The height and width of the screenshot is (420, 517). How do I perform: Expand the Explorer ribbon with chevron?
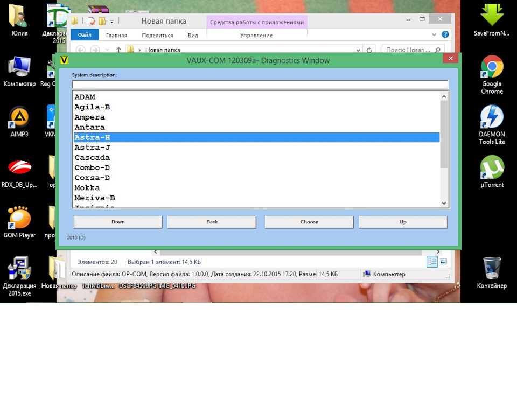[434, 34]
